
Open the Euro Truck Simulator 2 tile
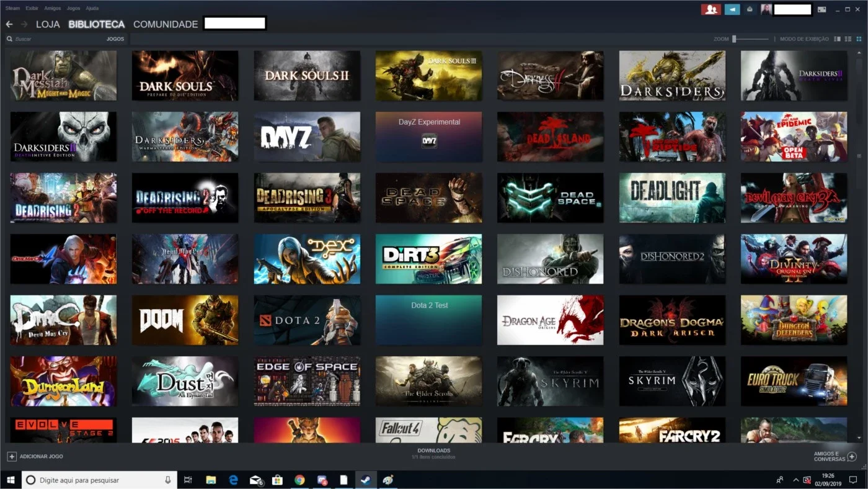click(x=794, y=381)
